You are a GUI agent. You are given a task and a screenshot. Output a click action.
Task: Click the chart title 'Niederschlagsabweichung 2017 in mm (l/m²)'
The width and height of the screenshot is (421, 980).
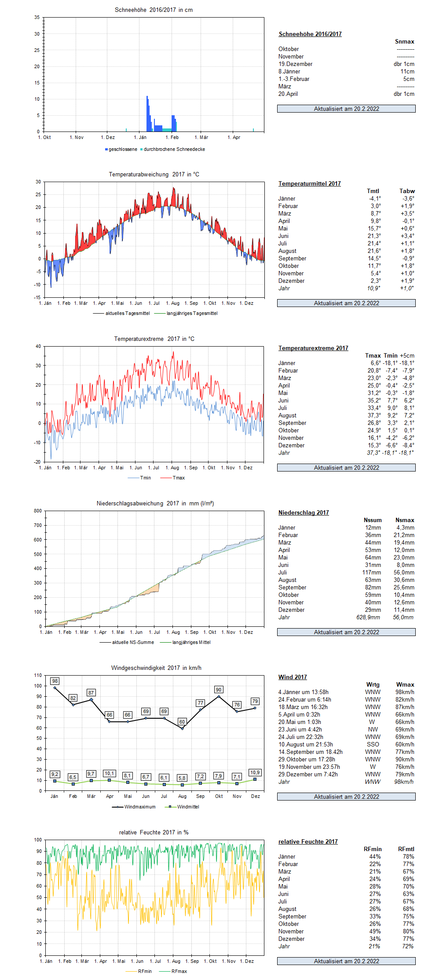(x=155, y=503)
